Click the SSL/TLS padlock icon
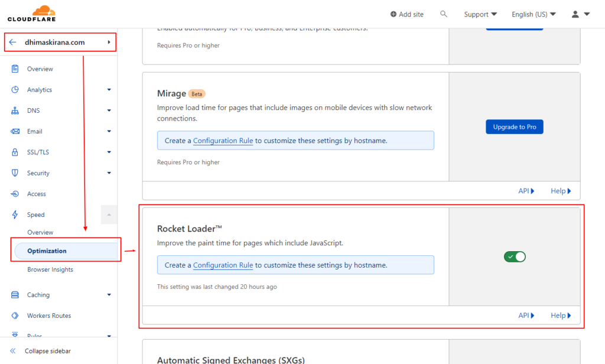The image size is (605, 364). click(x=15, y=152)
